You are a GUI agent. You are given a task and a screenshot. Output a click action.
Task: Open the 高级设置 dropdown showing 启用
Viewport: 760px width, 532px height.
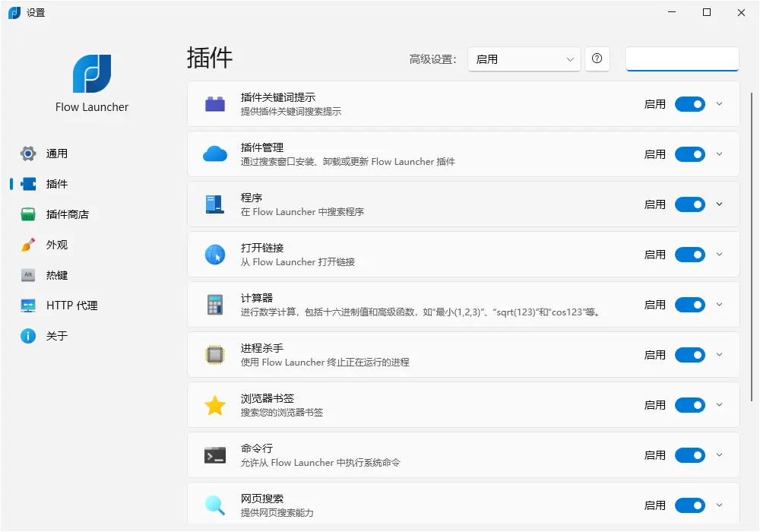[x=524, y=59]
